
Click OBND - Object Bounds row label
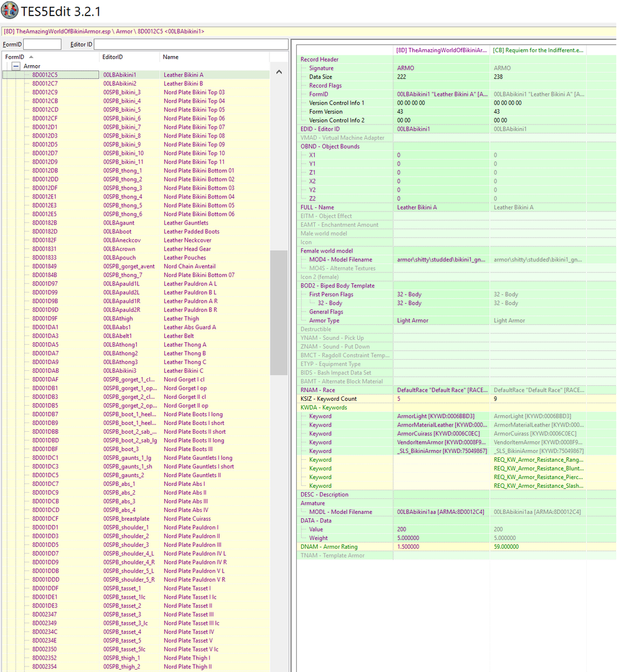[330, 147]
